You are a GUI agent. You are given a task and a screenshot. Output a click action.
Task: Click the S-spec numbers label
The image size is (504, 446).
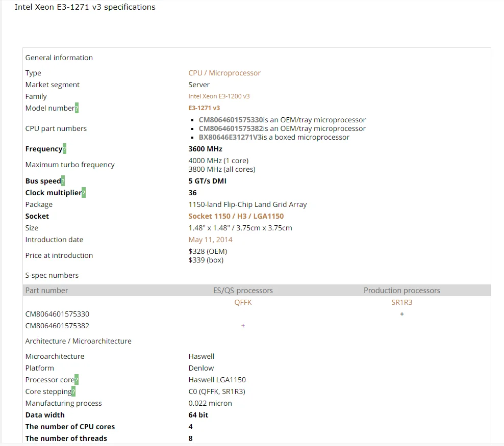point(52,275)
